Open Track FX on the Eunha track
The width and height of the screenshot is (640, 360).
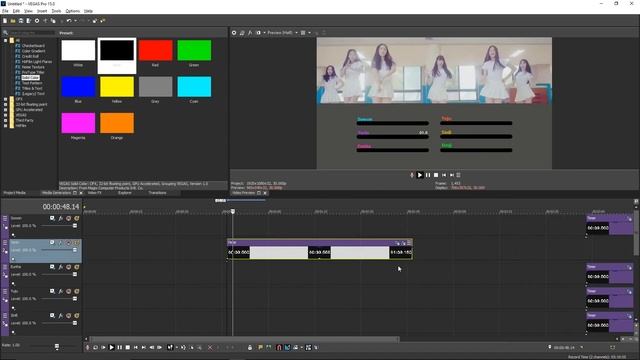point(60,267)
